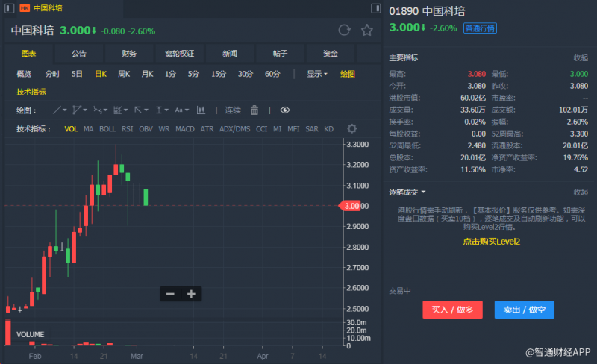Open Fibonacci tool dropdown arrow

pyautogui.click(x=125, y=110)
